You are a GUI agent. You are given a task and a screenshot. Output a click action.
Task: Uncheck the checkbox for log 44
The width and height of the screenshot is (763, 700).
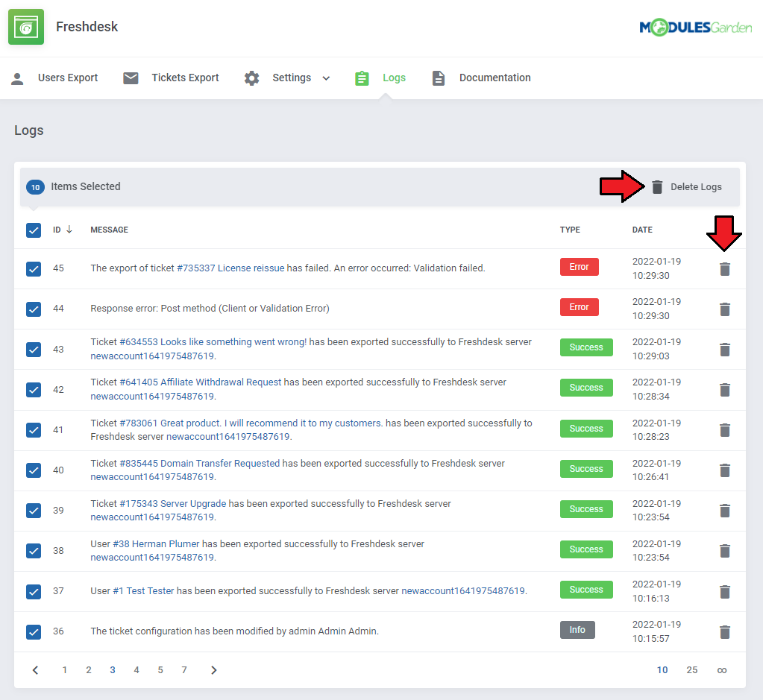[x=34, y=309]
